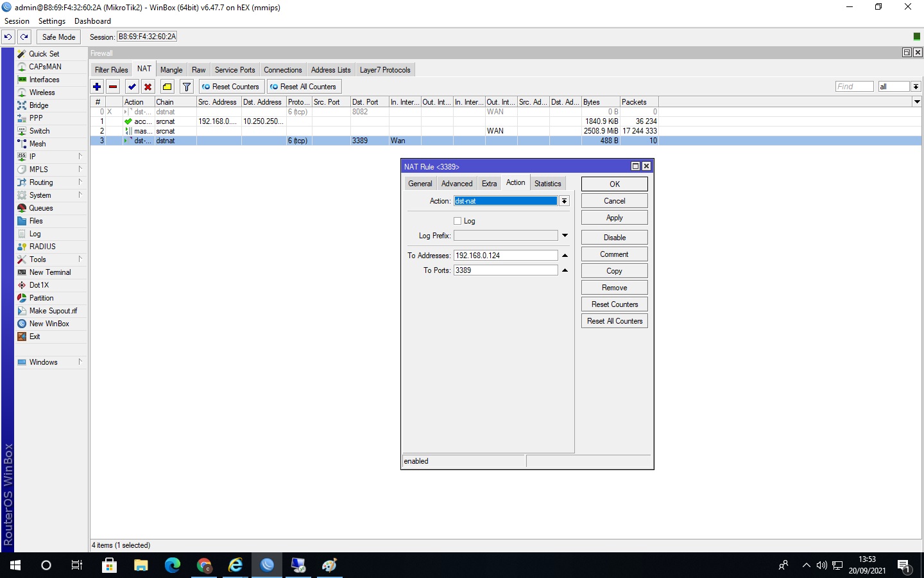Open Bridge in sidebar

(38, 105)
